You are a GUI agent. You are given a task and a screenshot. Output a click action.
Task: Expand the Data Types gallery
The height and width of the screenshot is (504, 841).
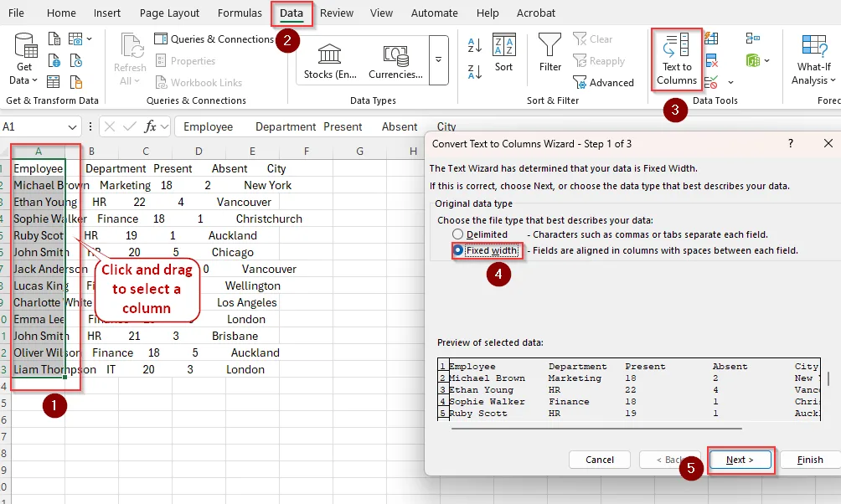(439, 60)
